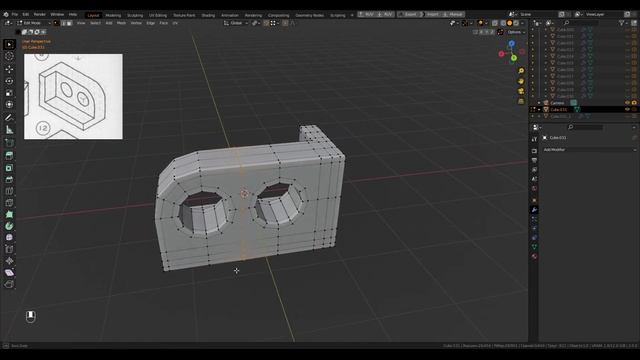Open the Options dropdown
The image size is (640, 360).
pos(516,32)
